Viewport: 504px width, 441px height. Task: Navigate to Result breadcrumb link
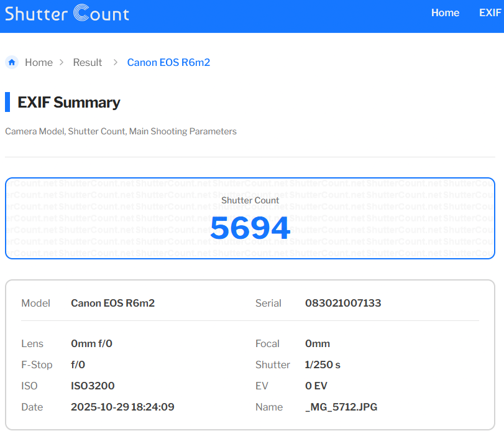88,62
